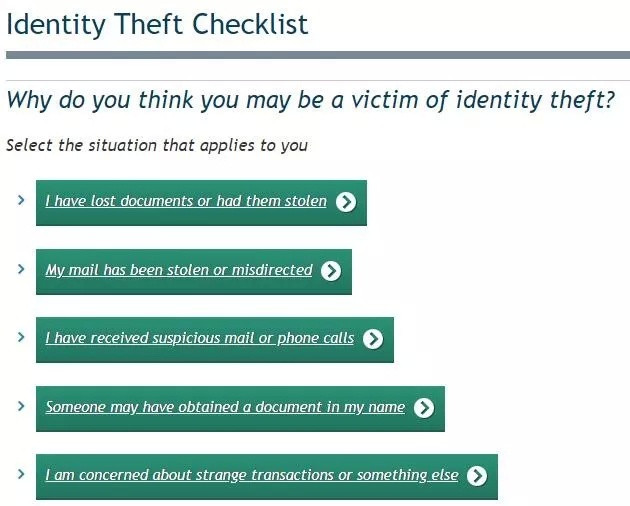630x506 pixels.
Task: Click circle arrow icon beside stolen mail option
Action: (331, 270)
